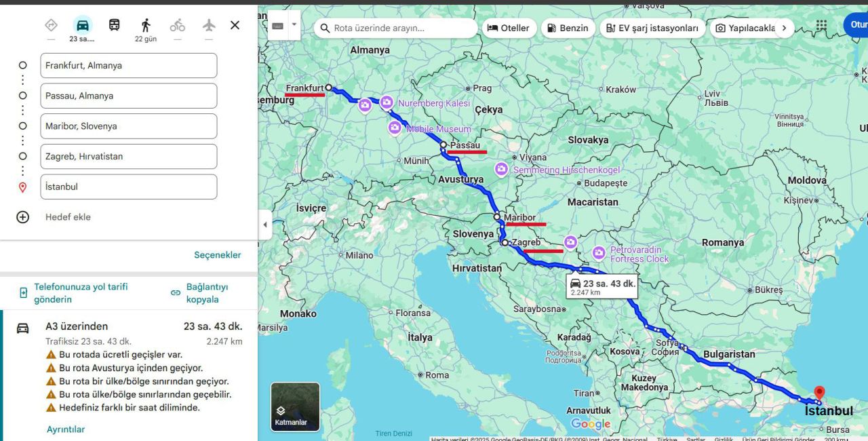Click Prag city label on map

[482, 88]
